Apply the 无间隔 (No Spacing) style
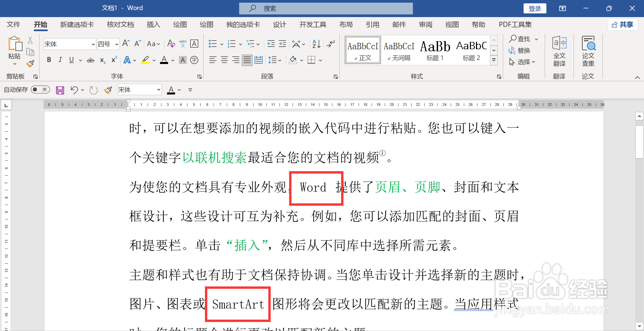The width and height of the screenshot is (644, 331). point(399,50)
